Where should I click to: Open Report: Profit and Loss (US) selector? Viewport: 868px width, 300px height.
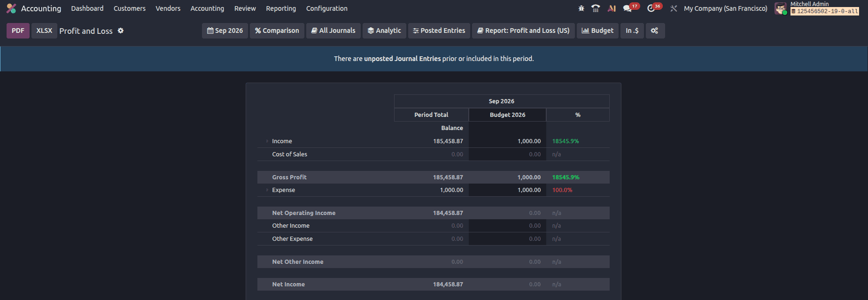[523, 31]
